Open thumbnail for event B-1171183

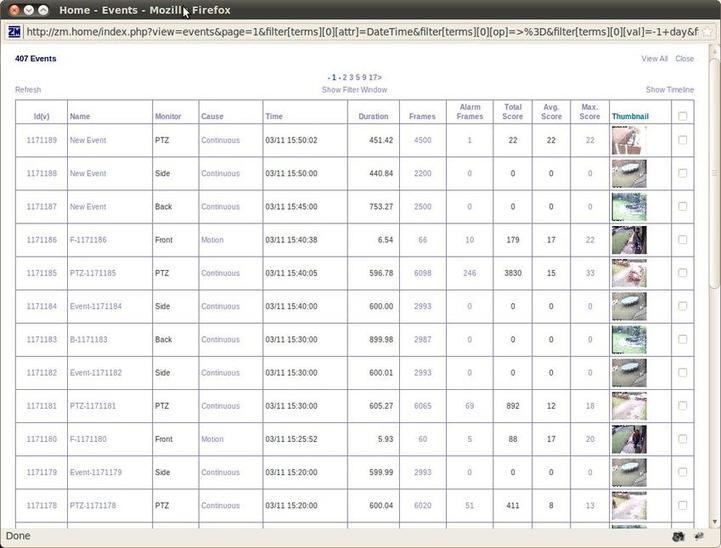(628, 340)
